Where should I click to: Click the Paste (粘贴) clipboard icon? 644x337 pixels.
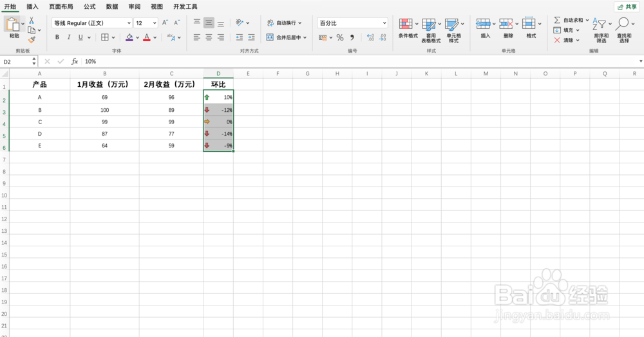coord(13,24)
